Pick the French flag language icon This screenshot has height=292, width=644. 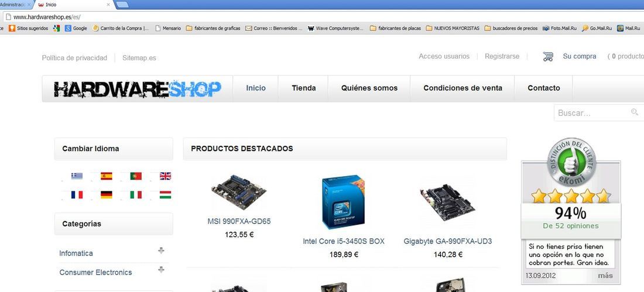click(x=77, y=195)
